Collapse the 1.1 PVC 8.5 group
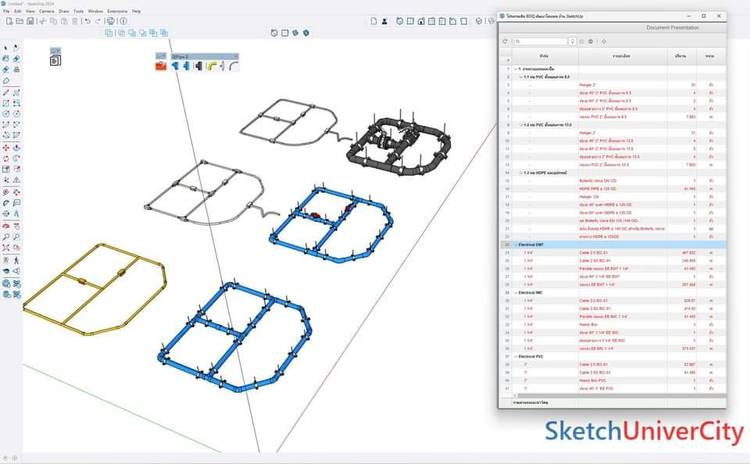This screenshot has width=750, height=464. point(521,77)
